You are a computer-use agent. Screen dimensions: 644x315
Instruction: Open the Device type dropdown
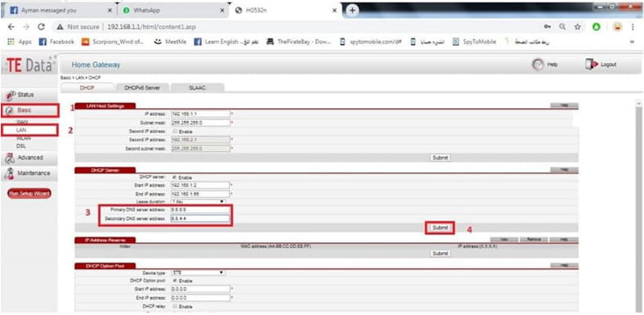coord(198,272)
